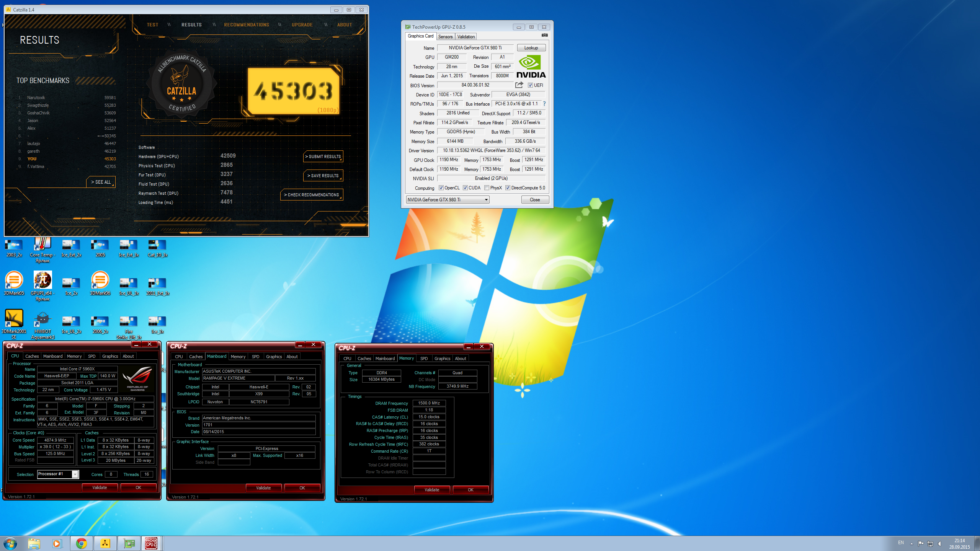Switch to the ROG CPU-Z taskbar button

[x=152, y=543]
